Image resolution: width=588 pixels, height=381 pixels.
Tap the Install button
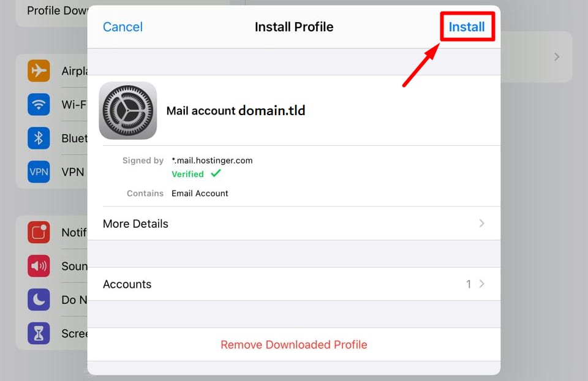coord(467,26)
